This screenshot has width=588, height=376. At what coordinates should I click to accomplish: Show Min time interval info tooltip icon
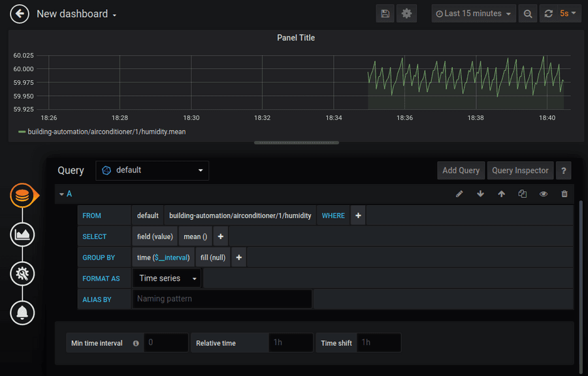(136, 343)
